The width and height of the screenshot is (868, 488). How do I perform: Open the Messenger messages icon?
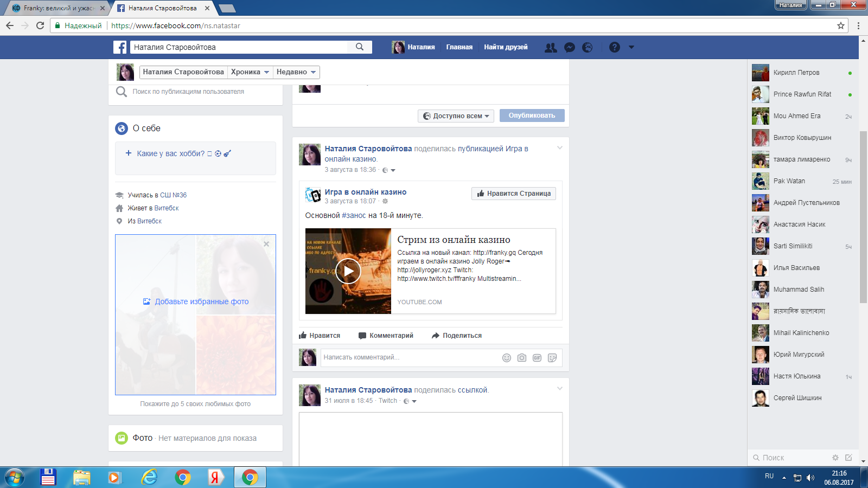click(569, 48)
